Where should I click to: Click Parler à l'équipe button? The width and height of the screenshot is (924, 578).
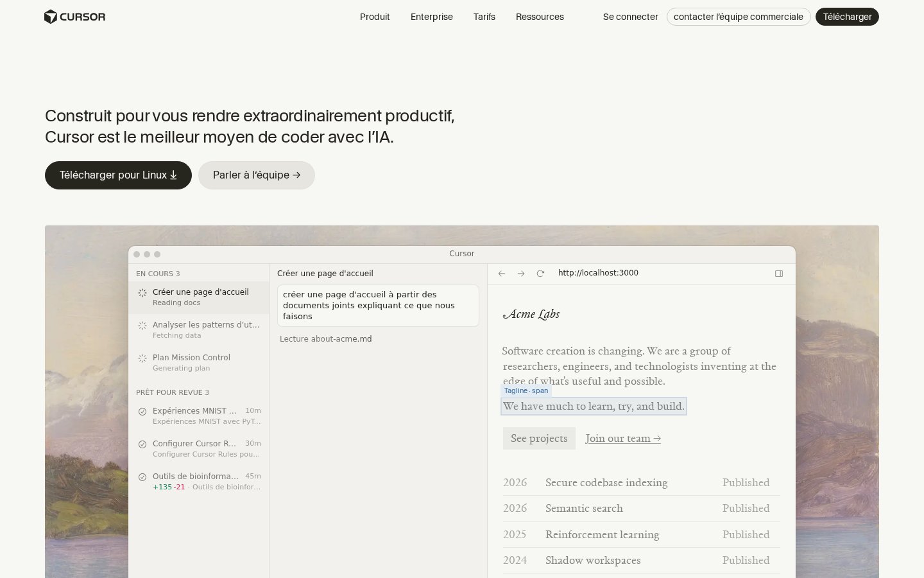point(257,175)
